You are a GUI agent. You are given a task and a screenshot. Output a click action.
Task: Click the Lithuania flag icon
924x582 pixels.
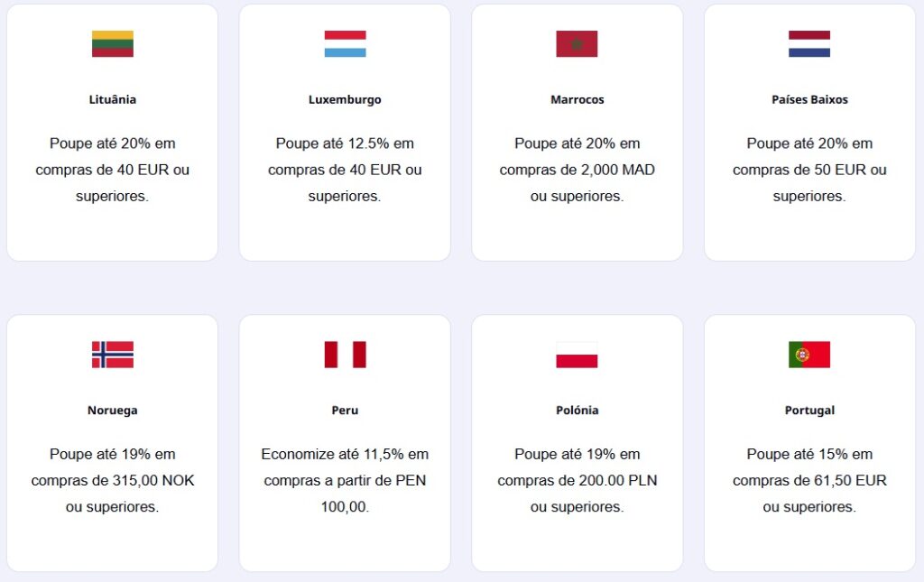coord(113,43)
